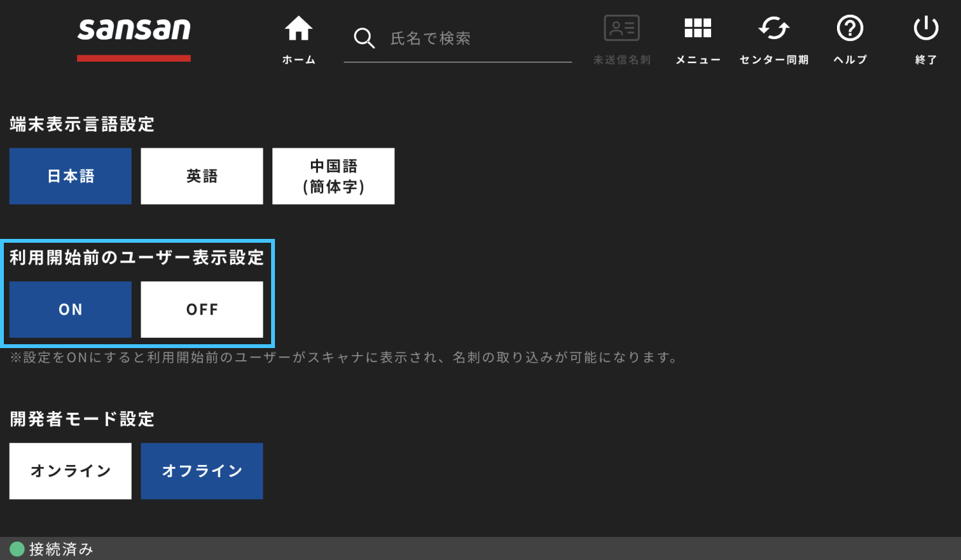
Task: Turn ON pre-start user display
Action: [x=71, y=310]
